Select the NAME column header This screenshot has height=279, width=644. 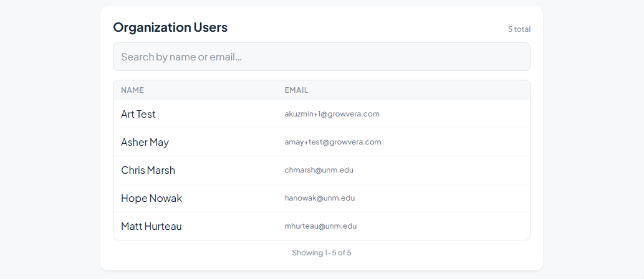[132, 90]
